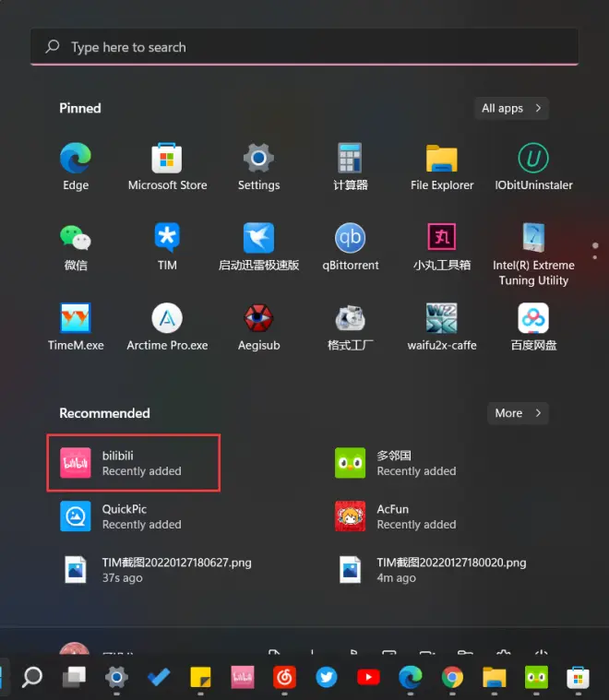Open TIM截图20220127180627.png file
Screen dimensions: 609x700
click(x=156, y=570)
